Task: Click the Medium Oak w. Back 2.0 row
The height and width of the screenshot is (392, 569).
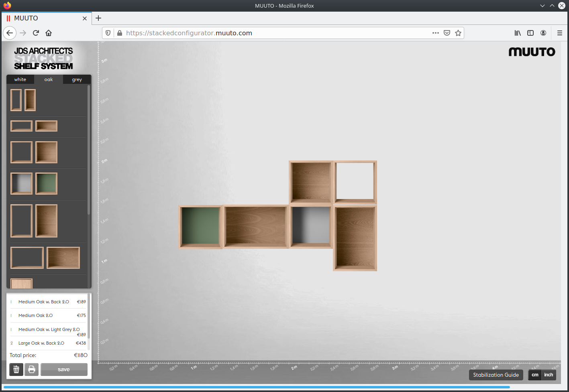Action: click(x=48, y=302)
